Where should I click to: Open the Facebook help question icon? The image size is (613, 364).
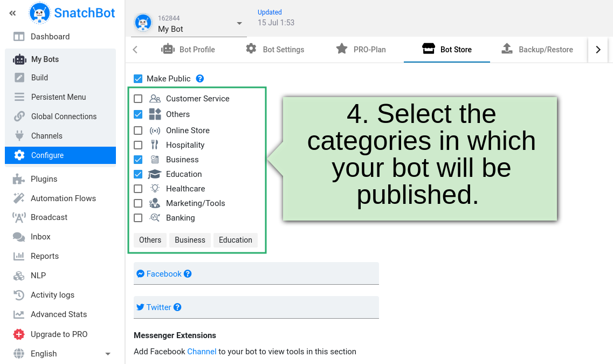click(x=188, y=274)
